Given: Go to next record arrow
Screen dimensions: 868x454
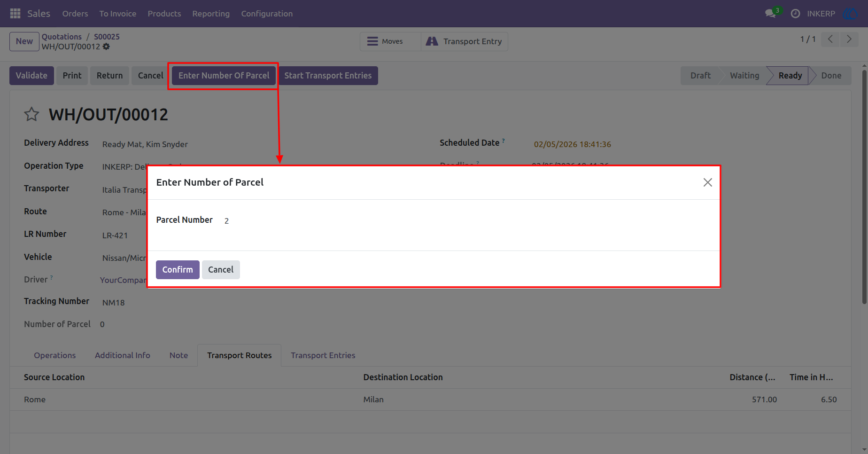Looking at the screenshot, I should click(x=849, y=39).
